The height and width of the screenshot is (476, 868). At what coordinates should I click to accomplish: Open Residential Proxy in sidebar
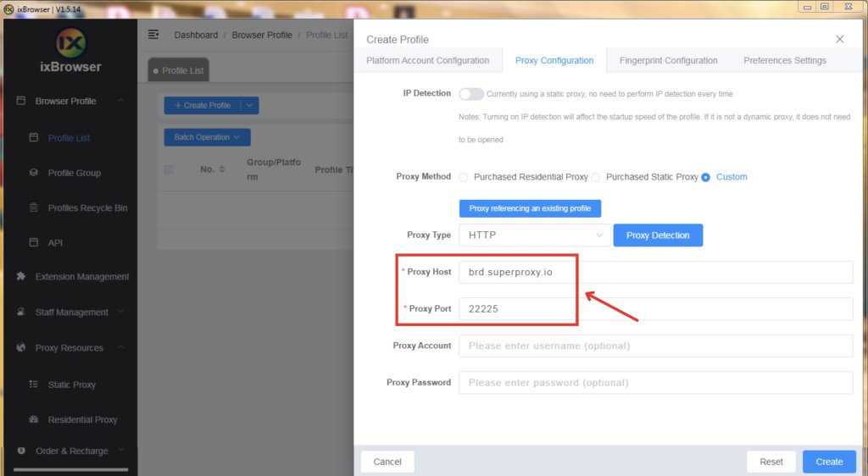click(82, 420)
